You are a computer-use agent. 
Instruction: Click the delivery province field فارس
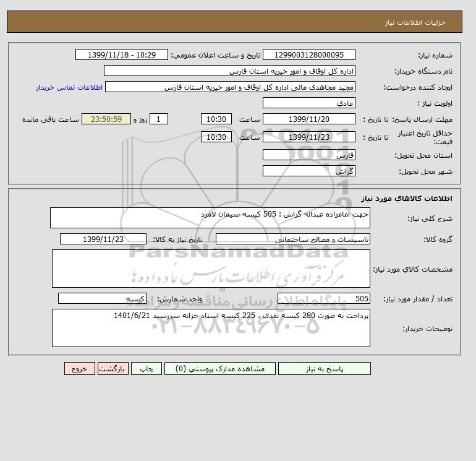(308, 155)
